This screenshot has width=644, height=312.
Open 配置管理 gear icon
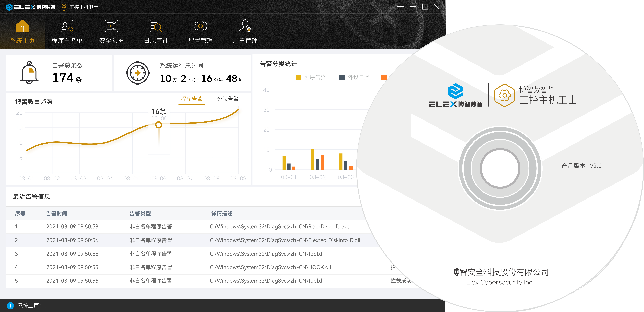(x=200, y=26)
